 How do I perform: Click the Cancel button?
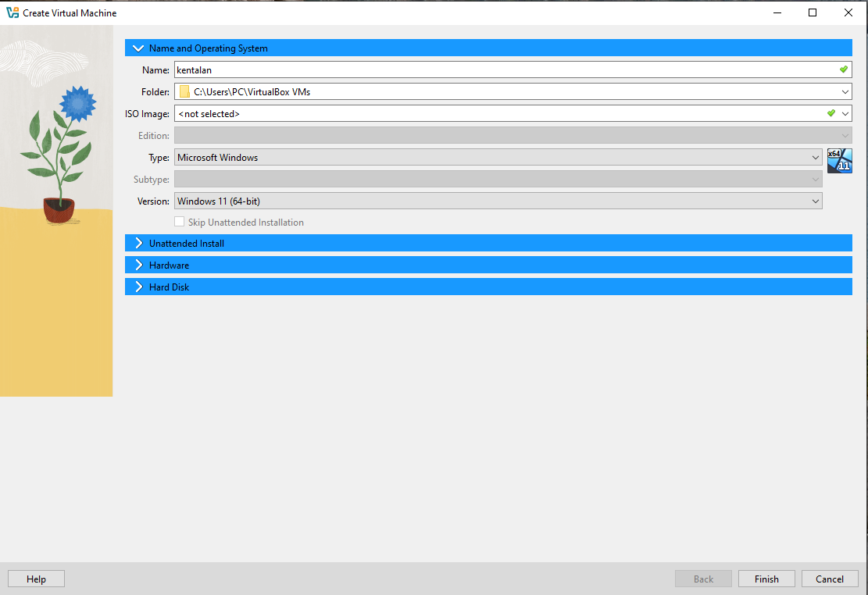pos(829,579)
